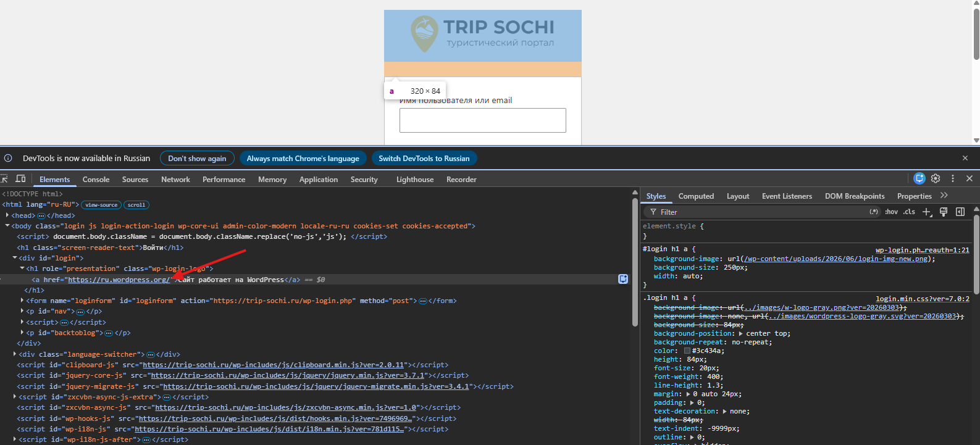Open the clipboard.min.js script src link

(273, 365)
